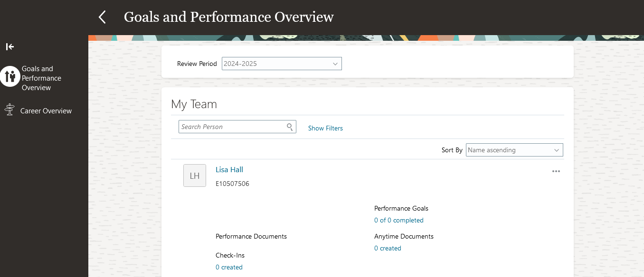Go to Goals and Performance Overview section
The image size is (644, 277).
point(42,78)
